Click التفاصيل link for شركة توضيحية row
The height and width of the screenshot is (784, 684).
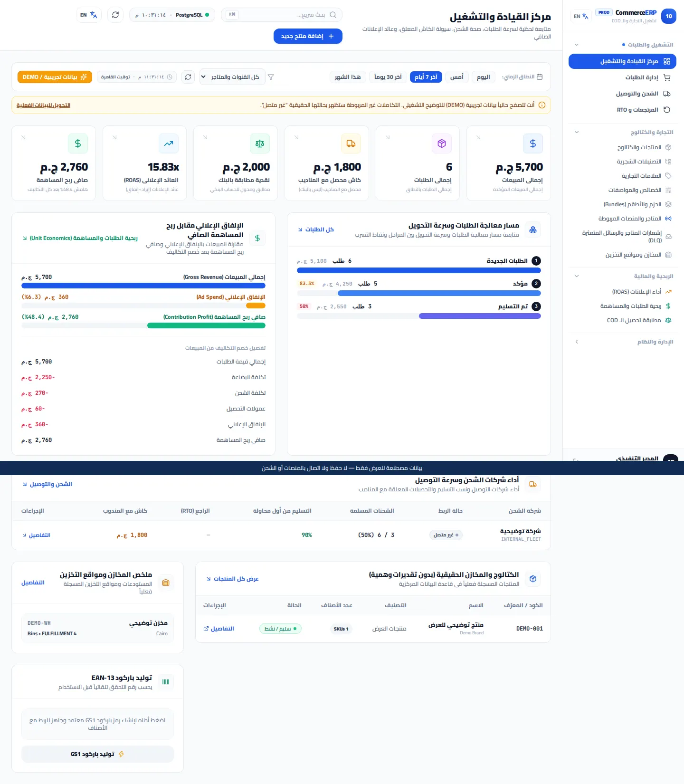click(x=36, y=535)
